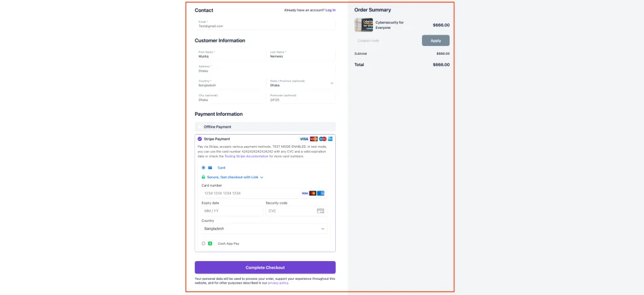The image size is (644, 295).
Task: Click the Cybersecurity for Everyone course thumbnail
Action: 363,25
